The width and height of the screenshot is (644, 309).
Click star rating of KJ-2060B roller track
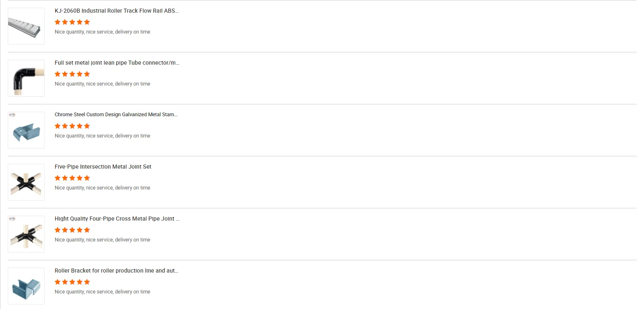click(72, 22)
